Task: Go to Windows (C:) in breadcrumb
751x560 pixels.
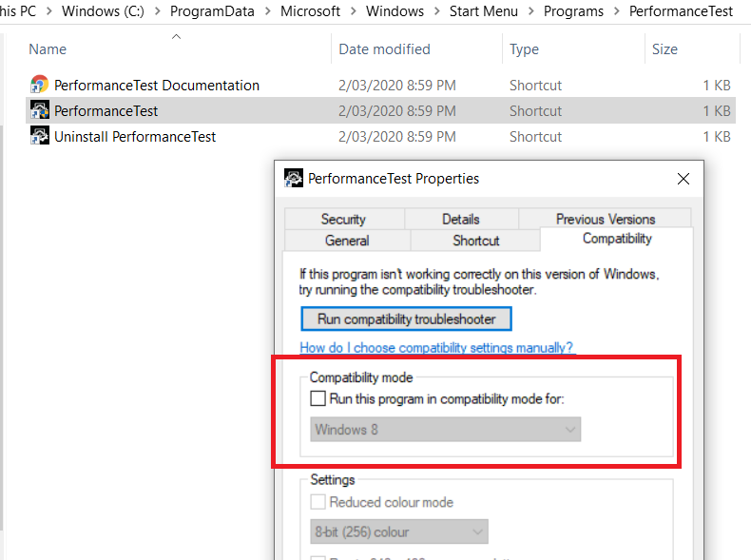Action: [103, 11]
